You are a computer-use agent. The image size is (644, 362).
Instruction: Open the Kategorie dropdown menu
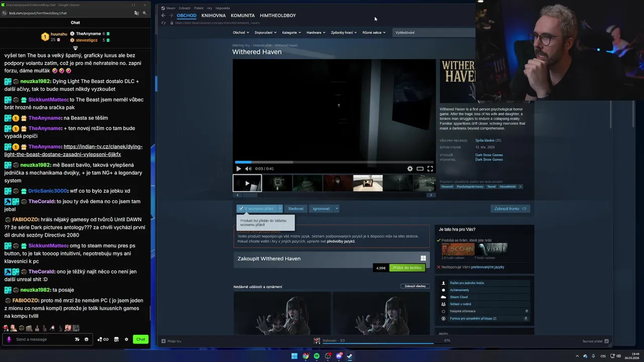292,33
